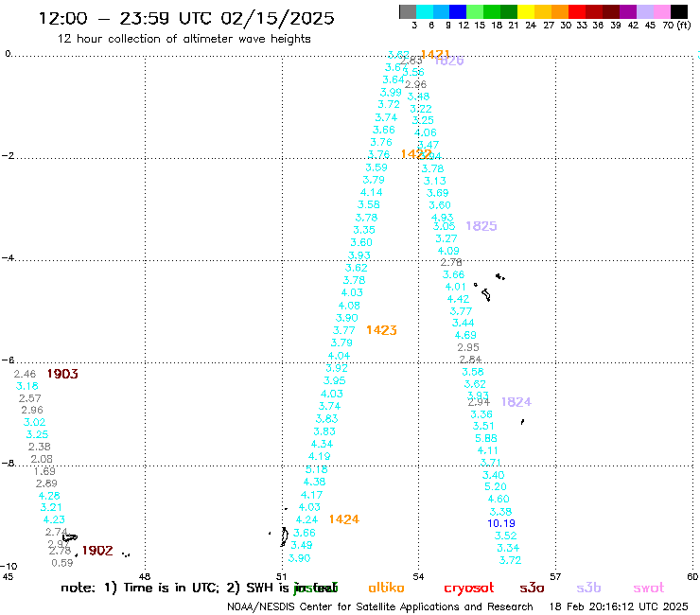Image resolution: width=700 pixels, height=615 pixels.
Task: Click the 3.49 wave height reading
Action: pyautogui.click(x=302, y=545)
